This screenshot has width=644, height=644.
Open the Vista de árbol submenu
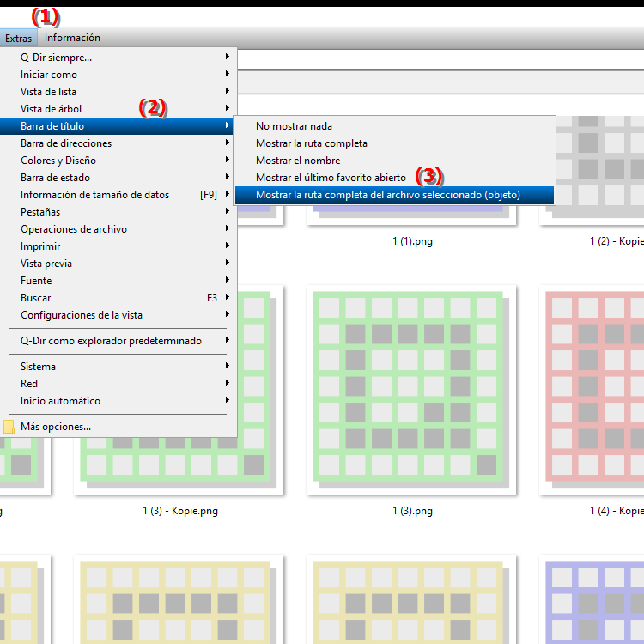[118, 109]
